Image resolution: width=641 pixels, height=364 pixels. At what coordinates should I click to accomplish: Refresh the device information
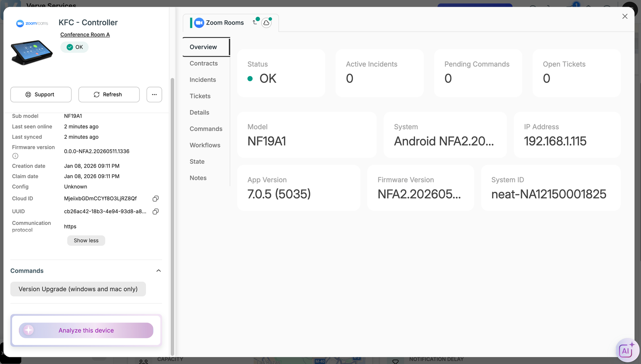point(109,95)
